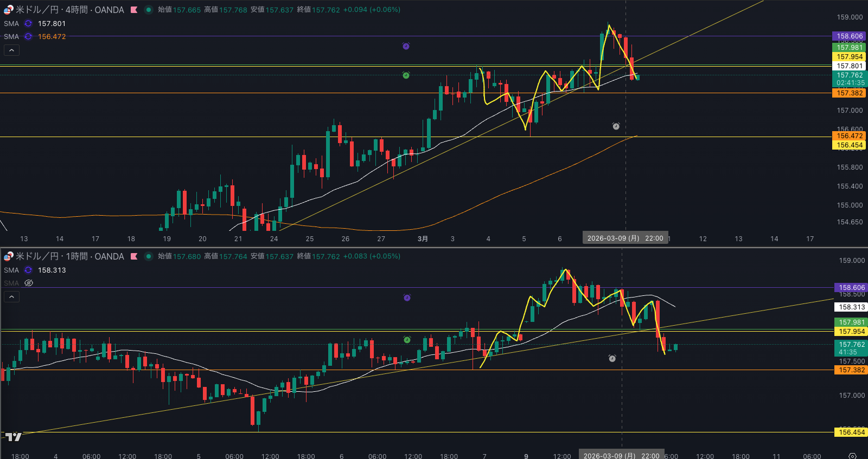This screenshot has width=868, height=459.
Task: Click the US/Japan flag symbol icon on 1-hour chart
Action: click(8, 256)
